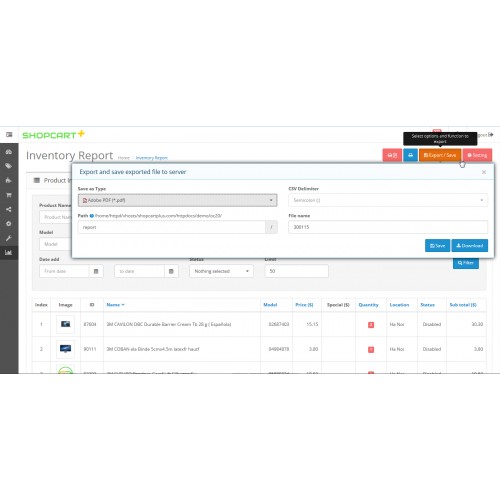The width and height of the screenshot is (500, 500).
Task: Open the wrench tools icon in sidebar
Action: coord(9,238)
